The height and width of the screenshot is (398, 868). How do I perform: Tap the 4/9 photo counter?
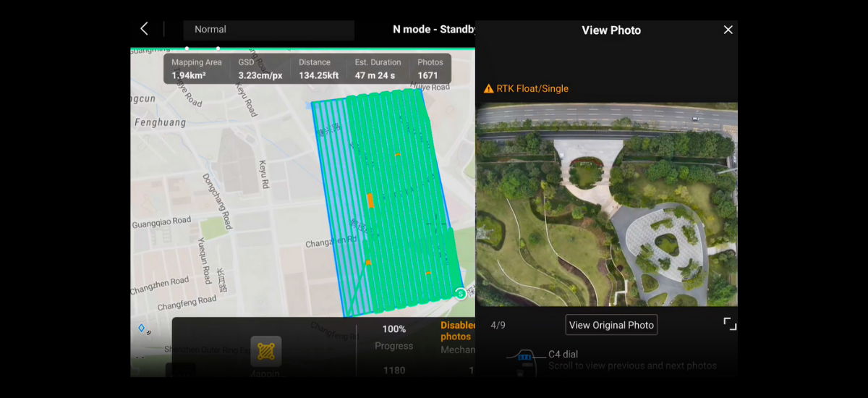[498, 325]
